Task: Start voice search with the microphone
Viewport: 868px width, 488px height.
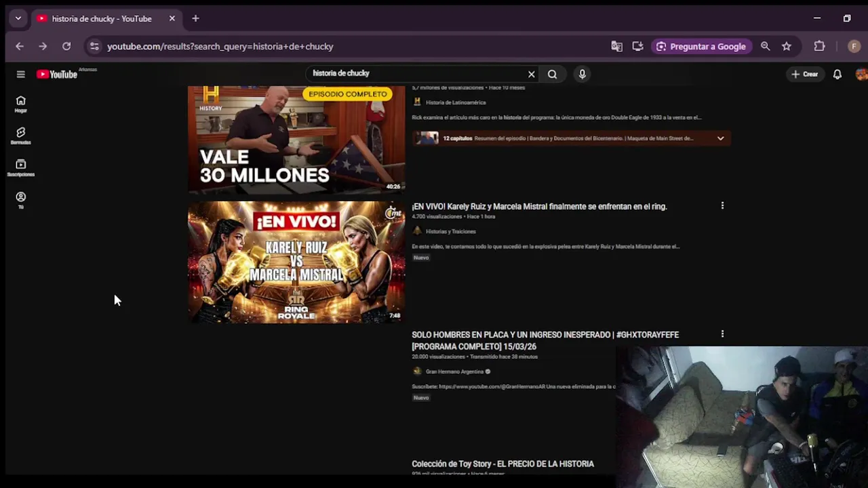Action: point(582,75)
